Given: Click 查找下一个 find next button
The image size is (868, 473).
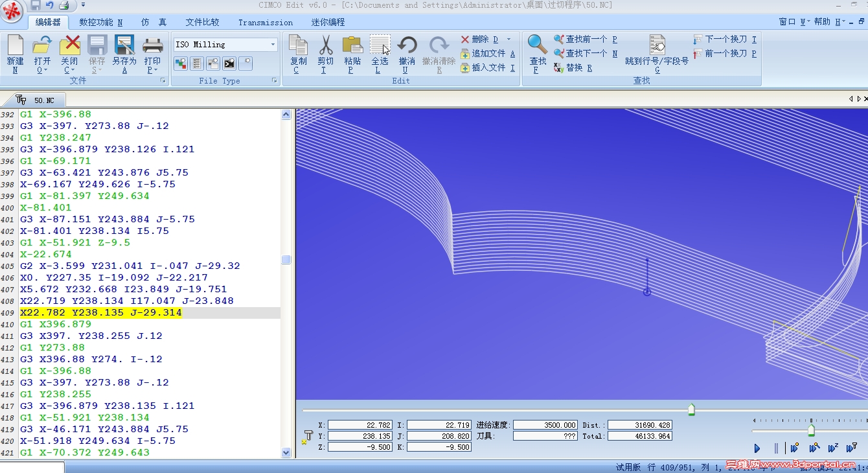Looking at the screenshot, I should tap(586, 54).
